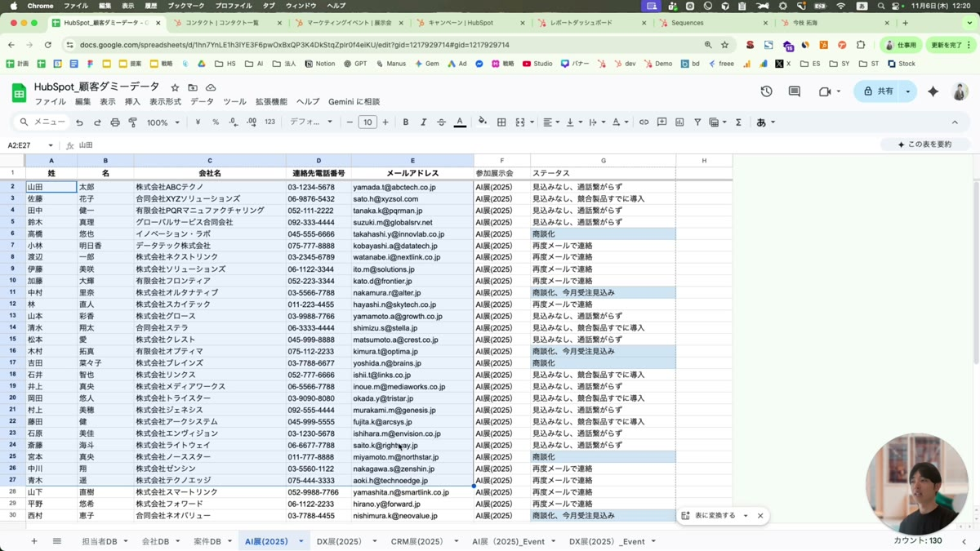980x551 pixels.
Task: Open the comments panel icon
Action: pyautogui.click(x=794, y=91)
